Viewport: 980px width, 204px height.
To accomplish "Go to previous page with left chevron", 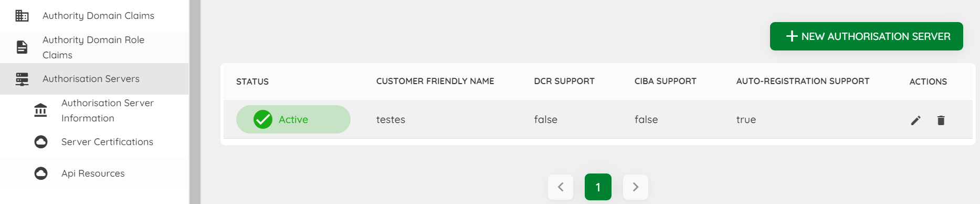I will pyautogui.click(x=561, y=187).
